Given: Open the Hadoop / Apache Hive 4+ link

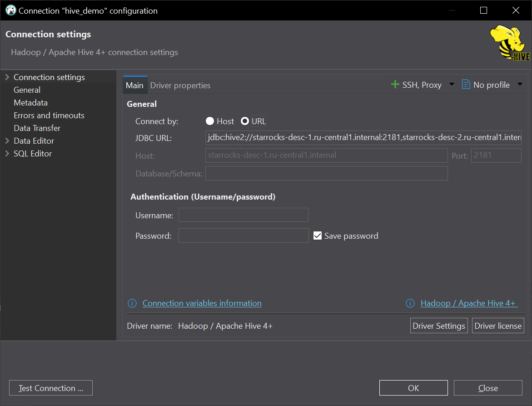Looking at the screenshot, I should 469,303.
